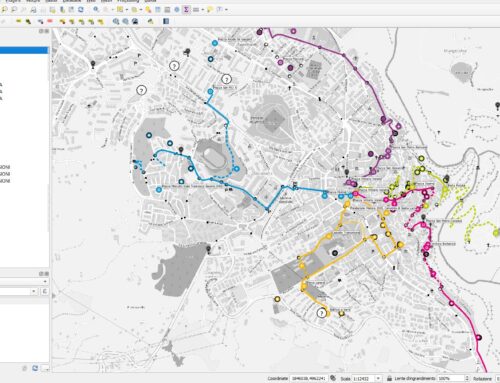Open the Processing menu
Image resolution: width=500 pixels, height=383 pixels.
click(x=128, y=1)
